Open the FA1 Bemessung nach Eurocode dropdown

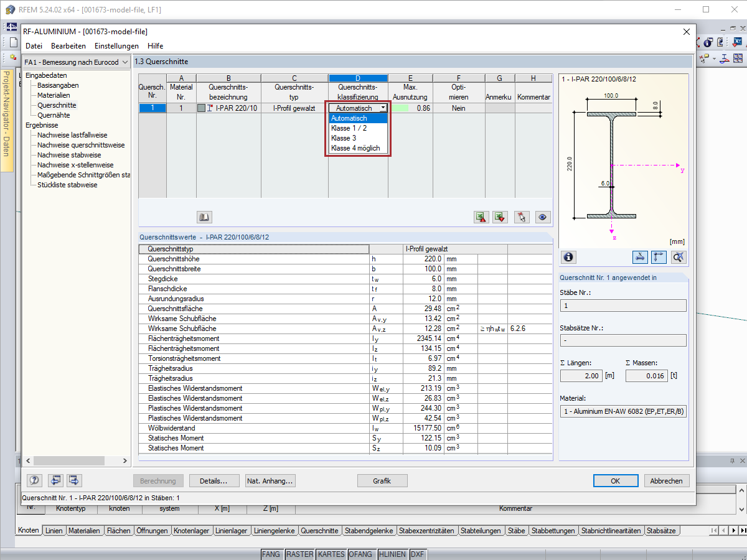[77, 62]
